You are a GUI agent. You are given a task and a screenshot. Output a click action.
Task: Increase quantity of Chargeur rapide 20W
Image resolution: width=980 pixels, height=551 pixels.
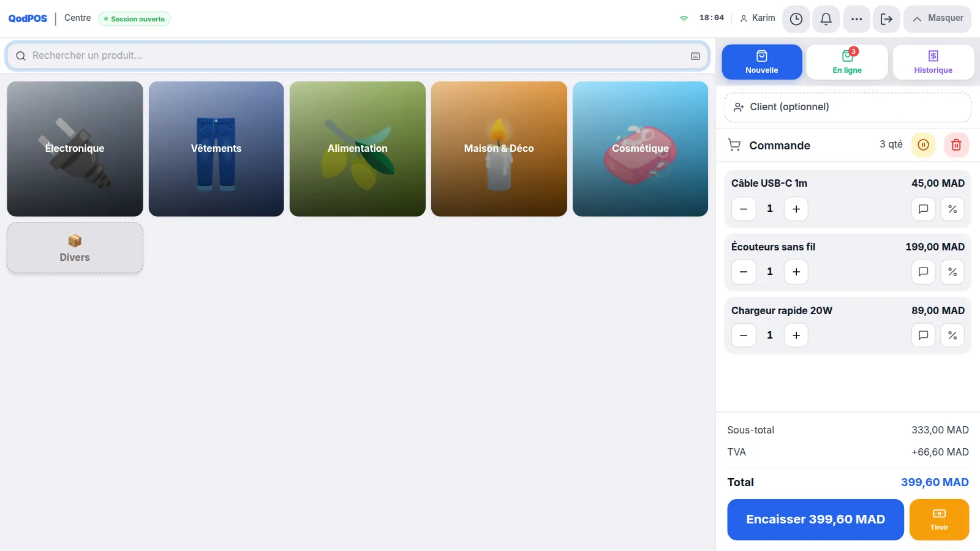[x=796, y=335]
